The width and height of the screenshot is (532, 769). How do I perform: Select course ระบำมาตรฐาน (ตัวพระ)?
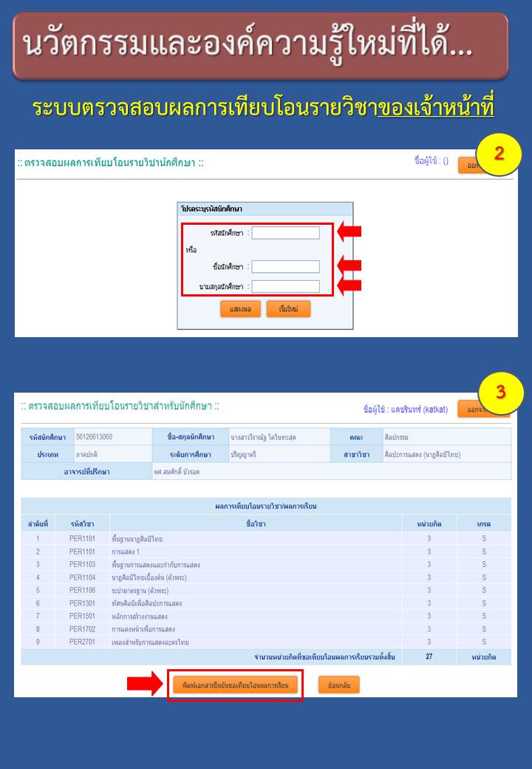coord(140,591)
